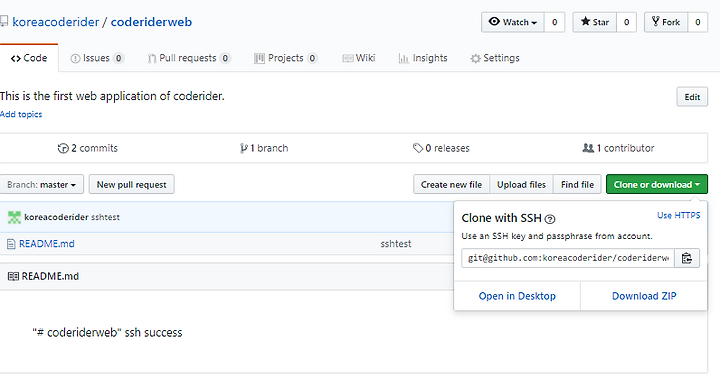Viewport: 720px width, 378px height.
Task: Click New pull request button
Action: point(131,185)
